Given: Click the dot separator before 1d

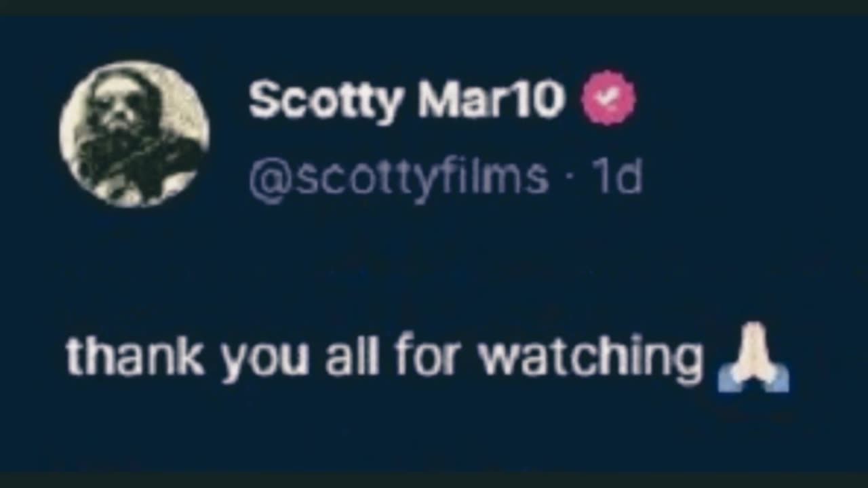Looking at the screenshot, I should [x=570, y=180].
